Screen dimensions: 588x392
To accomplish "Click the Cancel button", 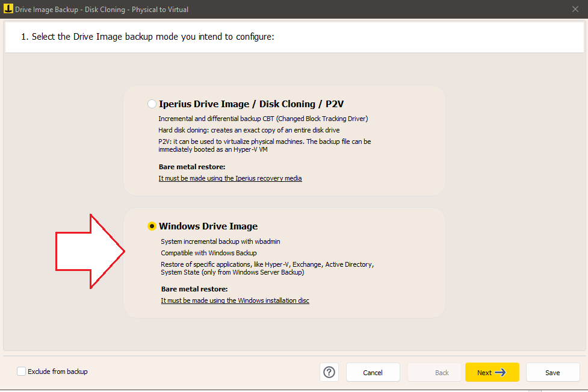I will pyautogui.click(x=373, y=372).
